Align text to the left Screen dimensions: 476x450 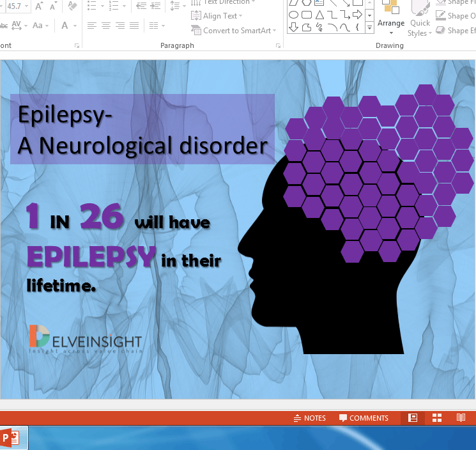coord(91,26)
